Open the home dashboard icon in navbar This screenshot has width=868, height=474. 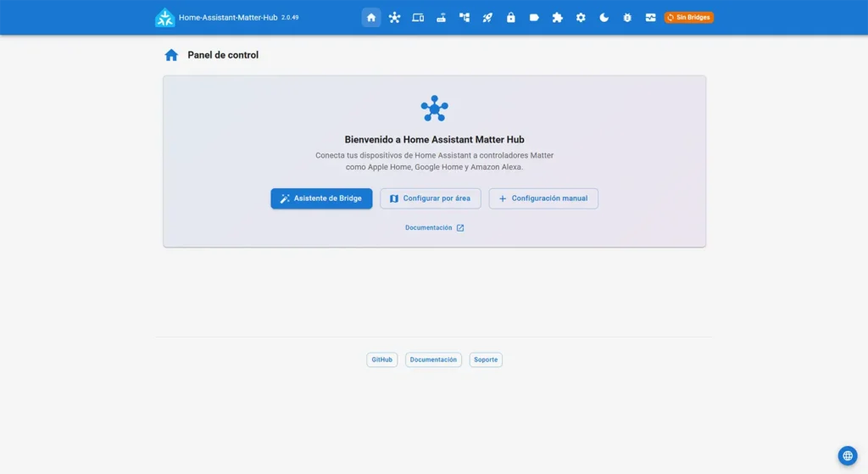point(371,18)
